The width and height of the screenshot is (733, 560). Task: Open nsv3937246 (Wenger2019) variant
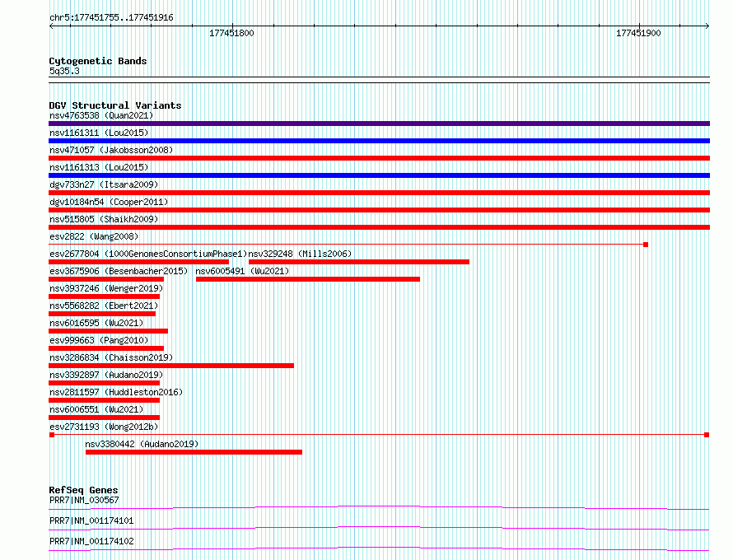[x=106, y=288]
